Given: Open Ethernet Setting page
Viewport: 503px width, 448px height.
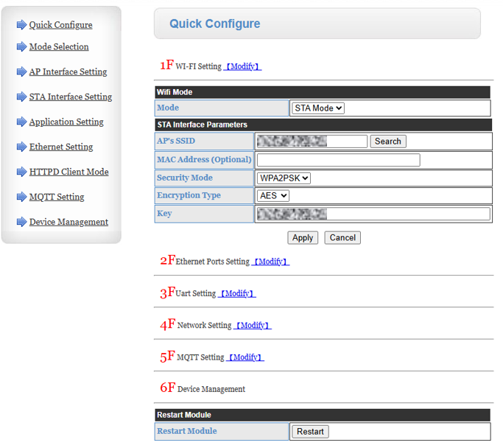Looking at the screenshot, I should click(61, 147).
